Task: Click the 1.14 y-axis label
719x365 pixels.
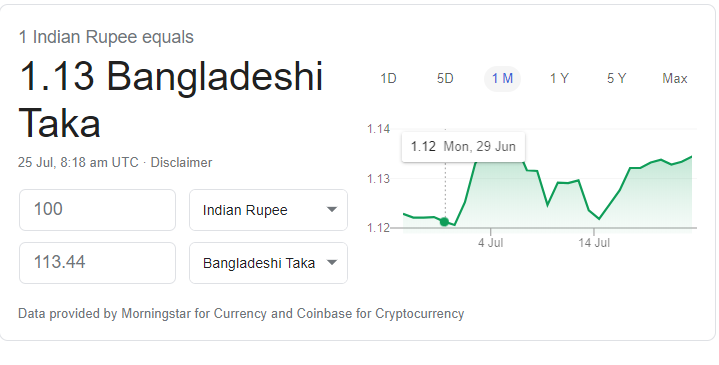Action: point(378,129)
